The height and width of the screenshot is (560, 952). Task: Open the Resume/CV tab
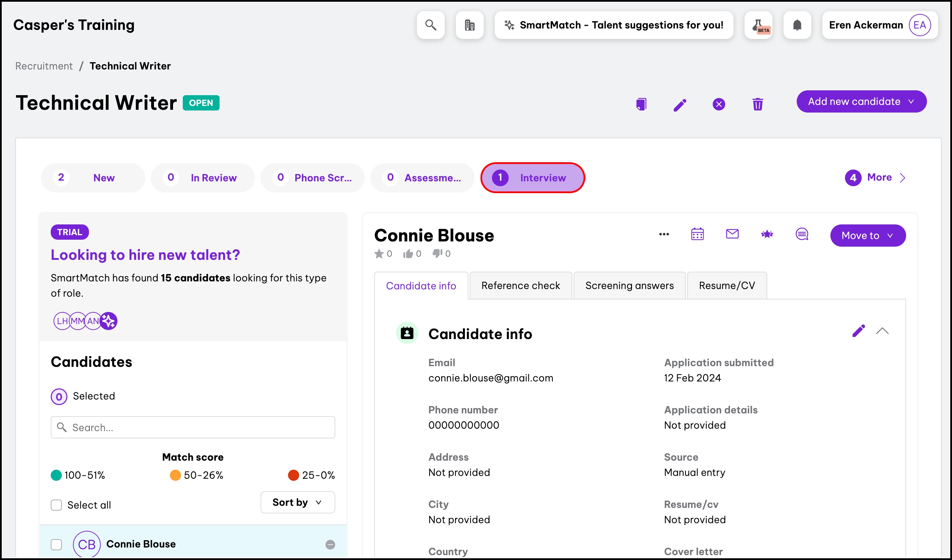[x=727, y=286]
